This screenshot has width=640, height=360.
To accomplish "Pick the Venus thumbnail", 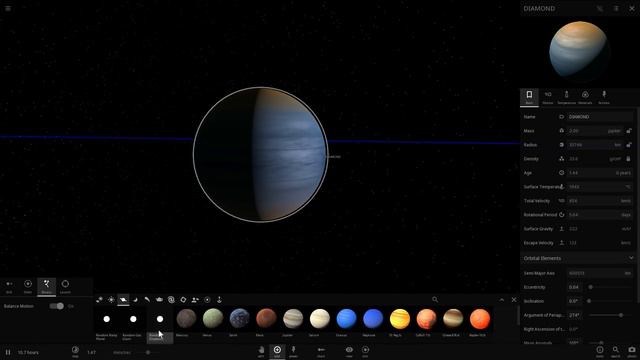I will (213, 319).
